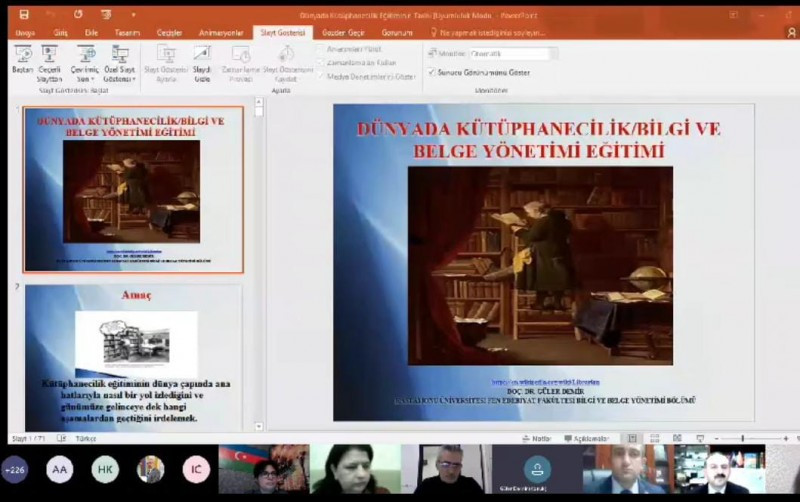Open the Gözden Geçir ribbon tab
800x502 pixels.
click(343, 33)
